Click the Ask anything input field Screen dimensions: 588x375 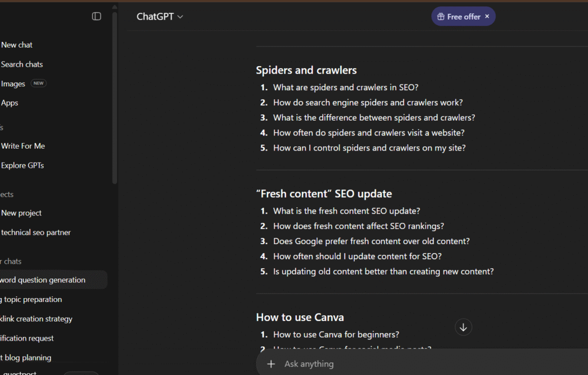coord(402,364)
